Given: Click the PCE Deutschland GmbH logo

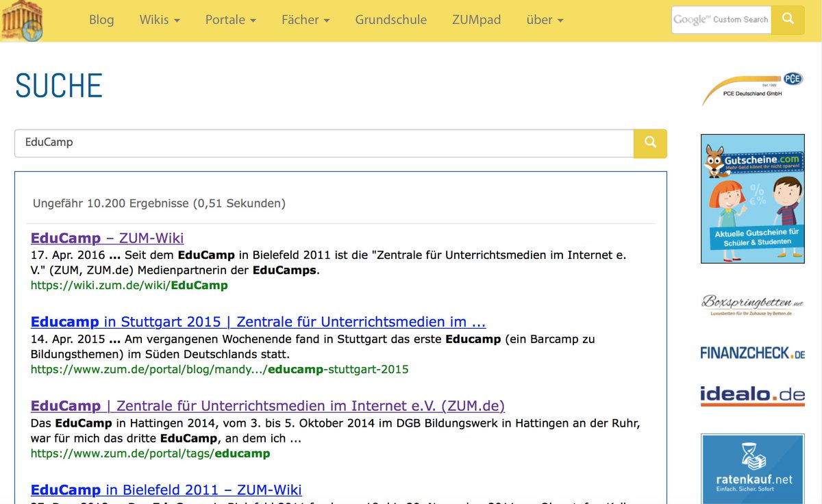Looking at the screenshot, I should pyautogui.click(x=752, y=88).
